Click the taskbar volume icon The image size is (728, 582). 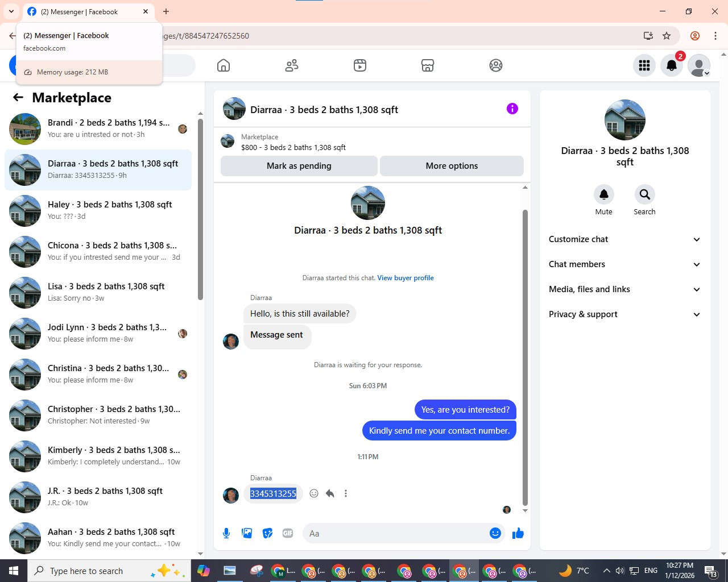coord(620,571)
